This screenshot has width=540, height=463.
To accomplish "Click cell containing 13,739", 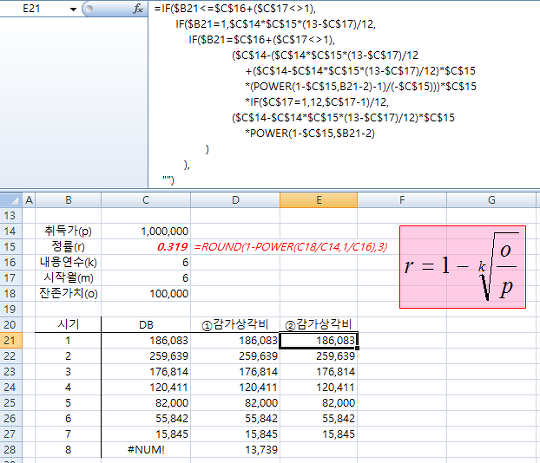I will click(235, 450).
